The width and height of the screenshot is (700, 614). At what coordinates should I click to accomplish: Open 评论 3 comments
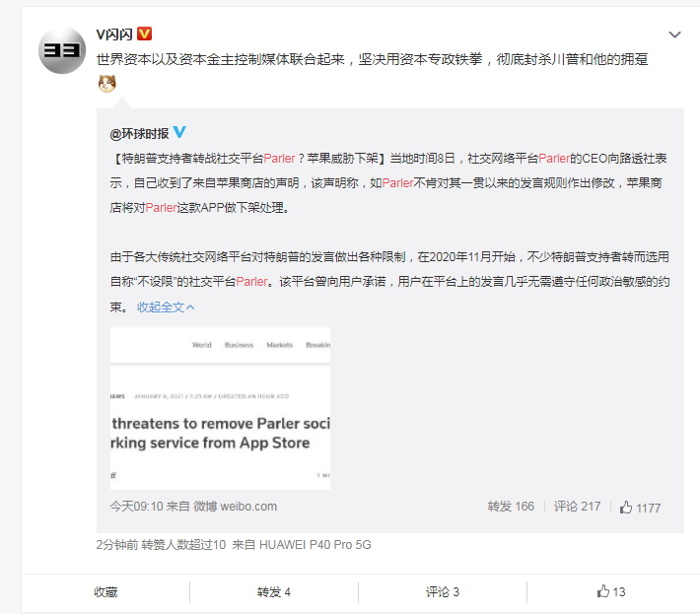point(443,592)
